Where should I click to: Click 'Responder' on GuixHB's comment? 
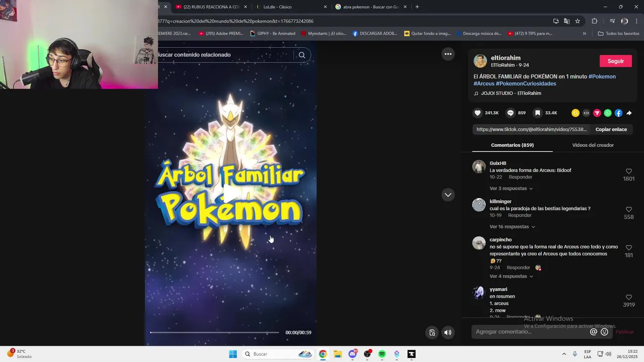click(520, 177)
